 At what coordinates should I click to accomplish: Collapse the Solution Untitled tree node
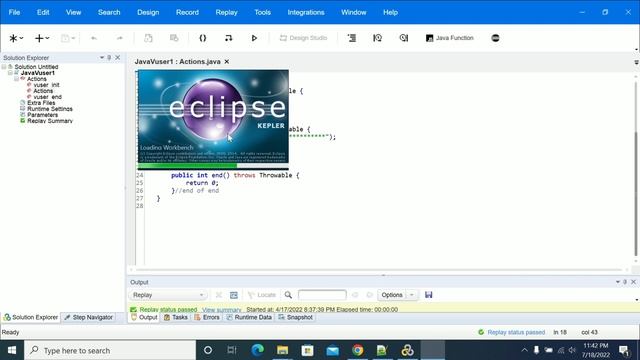pos(4,67)
